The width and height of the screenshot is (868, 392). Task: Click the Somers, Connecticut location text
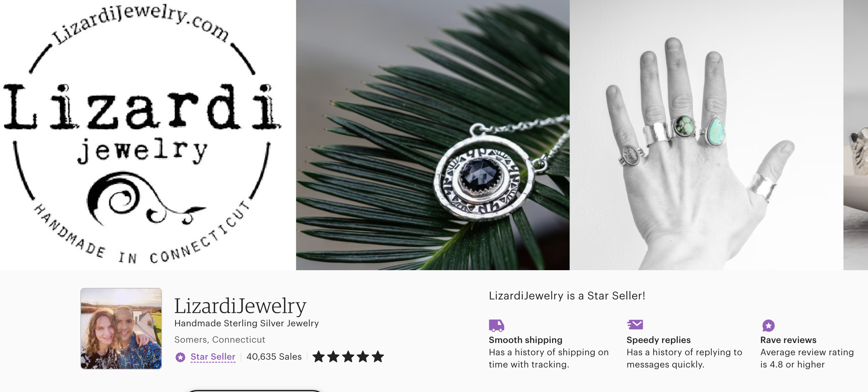220,340
